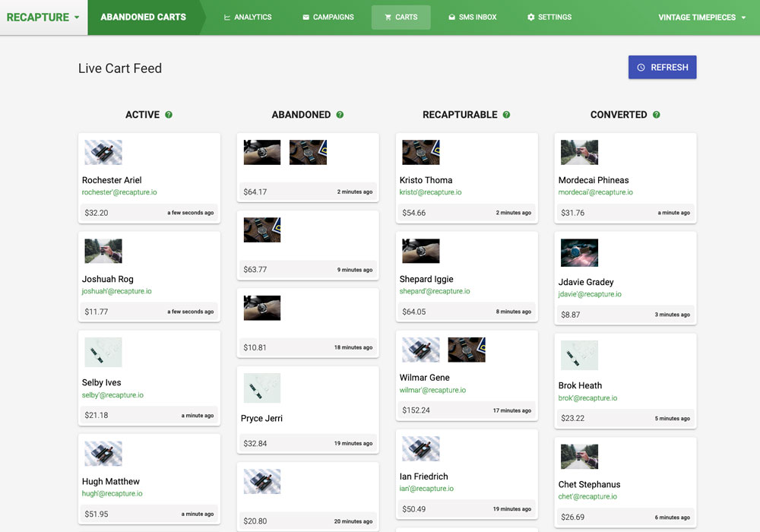
Task: Click brok@recapture.io email link
Action: [x=588, y=397]
